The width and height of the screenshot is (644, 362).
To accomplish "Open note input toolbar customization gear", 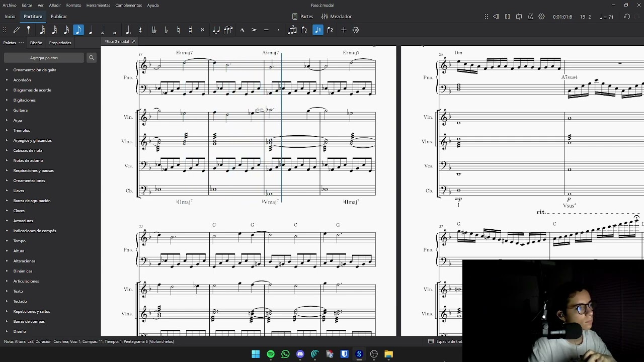I will pos(356,30).
